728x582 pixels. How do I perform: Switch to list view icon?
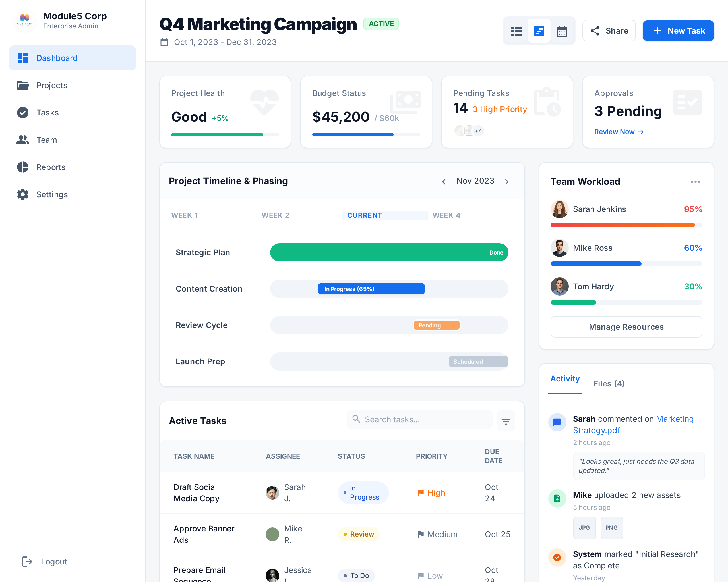coord(516,31)
